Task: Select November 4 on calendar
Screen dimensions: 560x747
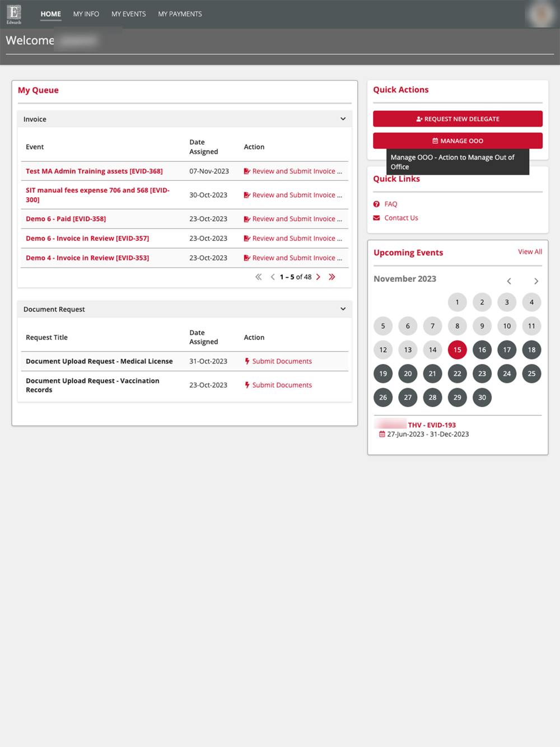Action: [531, 302]
